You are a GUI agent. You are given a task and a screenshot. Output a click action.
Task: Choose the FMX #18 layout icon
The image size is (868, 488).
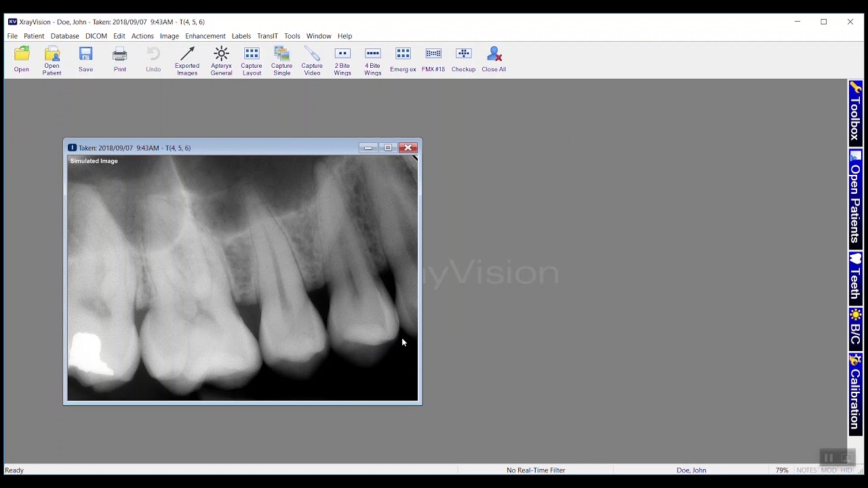433,60
